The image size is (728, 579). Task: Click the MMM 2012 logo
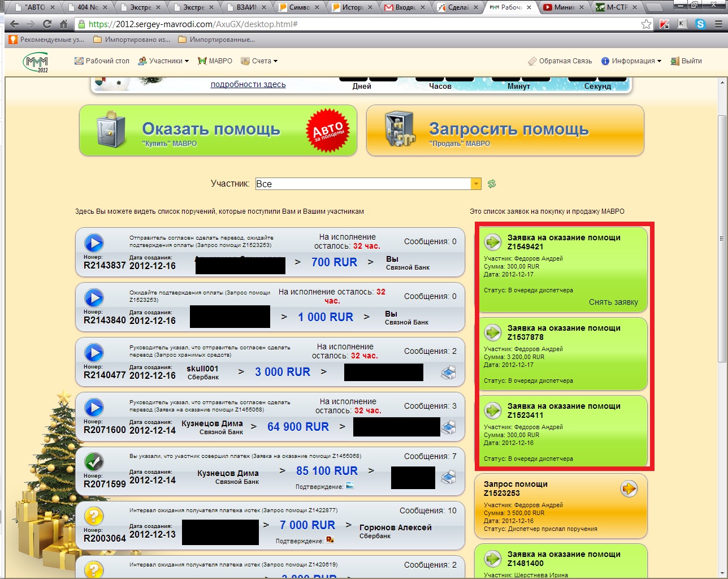coord(36,62)
